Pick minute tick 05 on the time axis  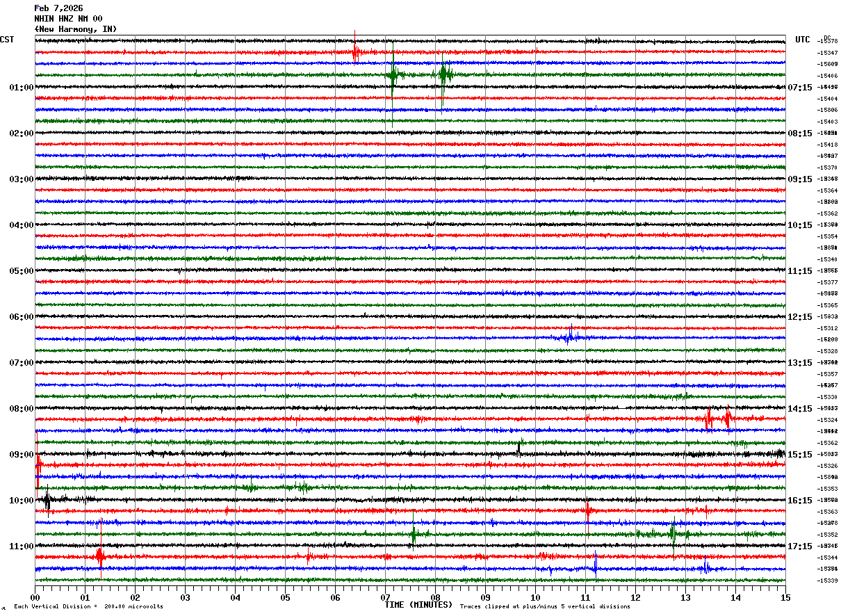(x=285, y=597)
